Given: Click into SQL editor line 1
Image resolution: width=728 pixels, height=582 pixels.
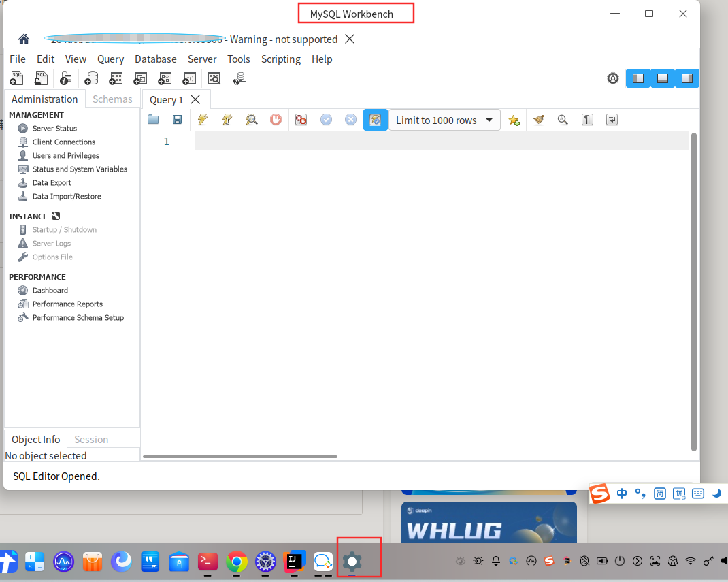Looking at the screenshot, I should [441, 141].
